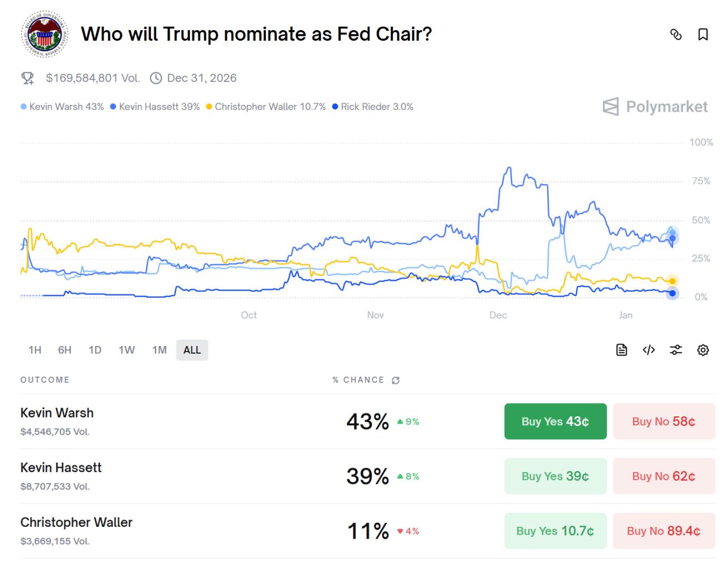Open the embed code view
The image size is (728, 562).
coord(648,350)
